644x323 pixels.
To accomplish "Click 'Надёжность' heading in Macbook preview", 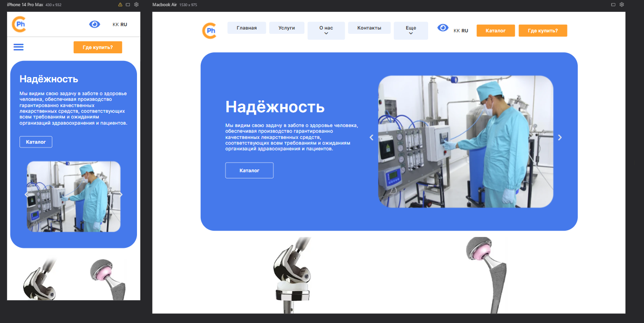I will pyautogui.click(x=275, y=107).
